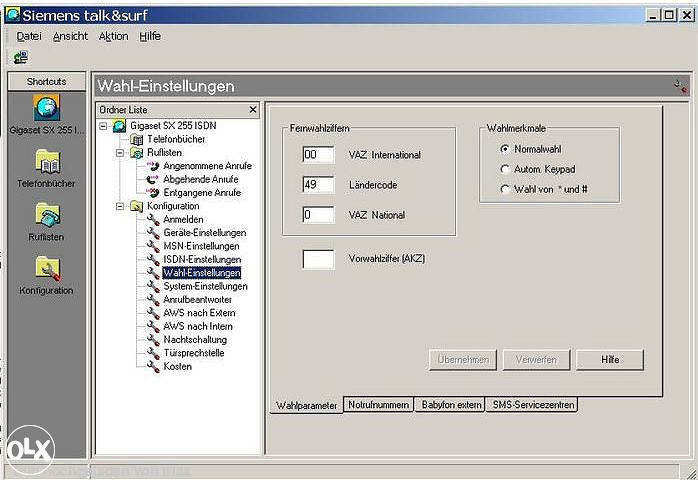Select the Normalwahl radio button
This screenshot has width=698, height=480.
(504, 149)
